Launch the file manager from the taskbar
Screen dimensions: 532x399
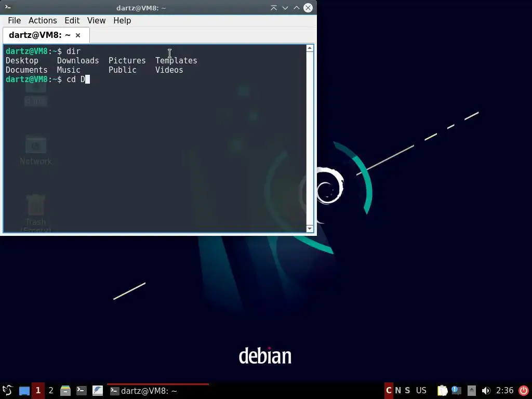(x=65, y=391)
